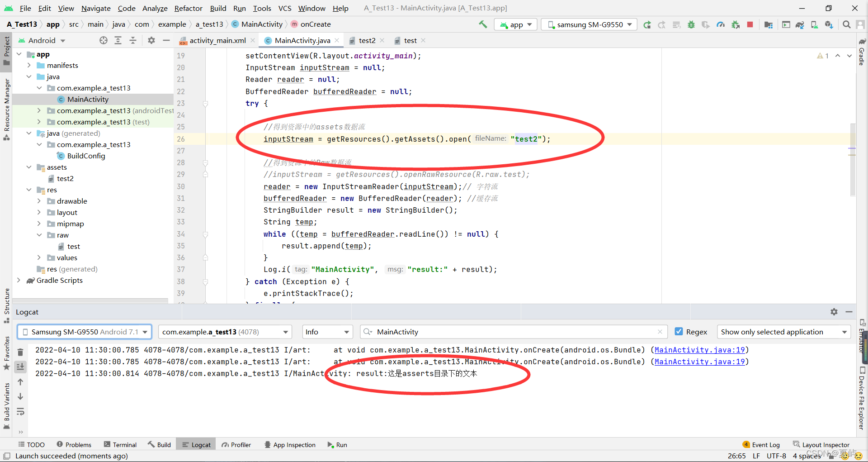Click Attach Debugger to Android Process icon
This screenshot has width=868, height=462.
736,24
